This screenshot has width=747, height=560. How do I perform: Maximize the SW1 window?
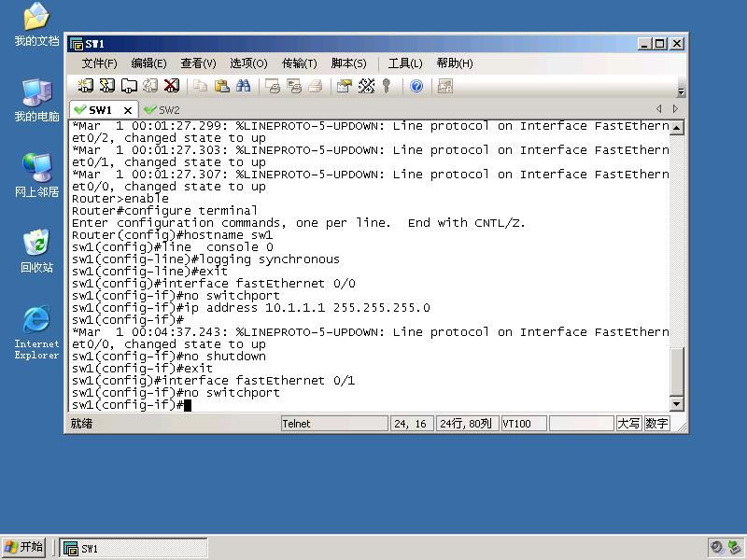point(660,44)
